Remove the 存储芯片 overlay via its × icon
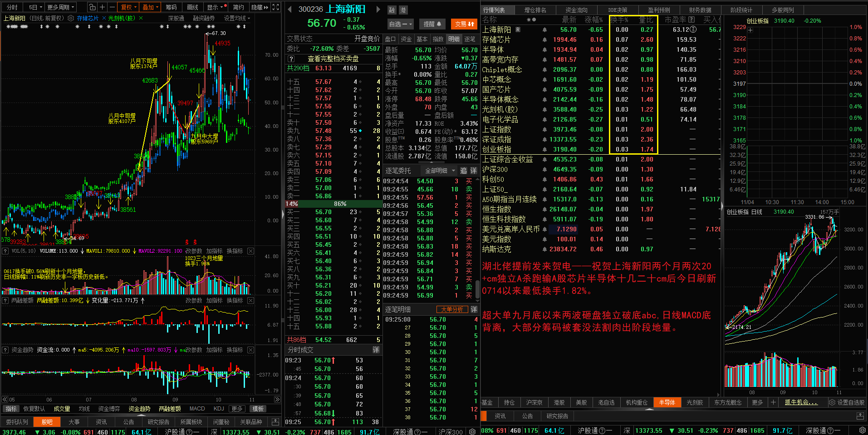Image resolution: width=868 pixels, height=435 pixels. coord(104,18)
